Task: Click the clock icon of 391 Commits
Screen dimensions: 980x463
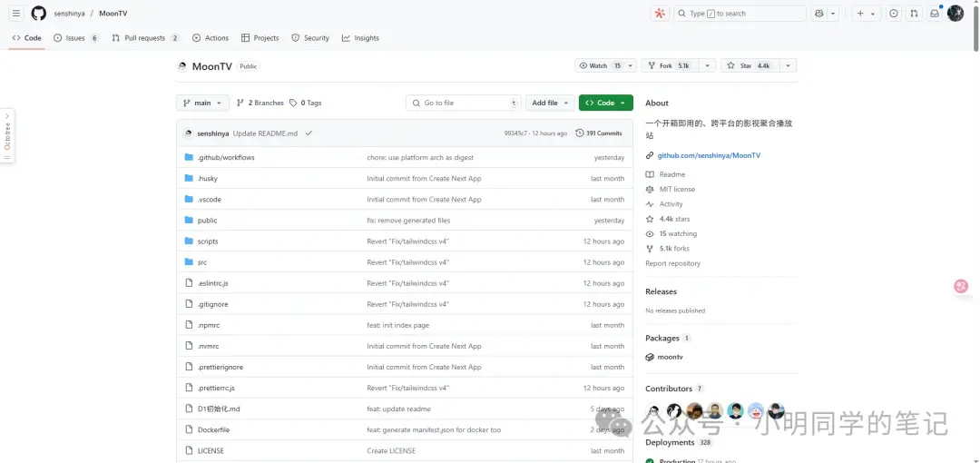Action: [x=579, y=133]
